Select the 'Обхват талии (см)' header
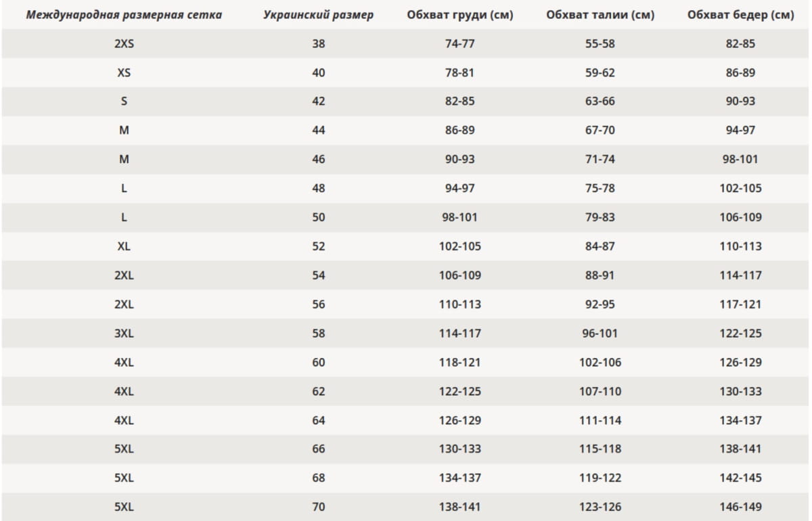The width and height of the screenshot is (812, 521). [x=600, y=15]
